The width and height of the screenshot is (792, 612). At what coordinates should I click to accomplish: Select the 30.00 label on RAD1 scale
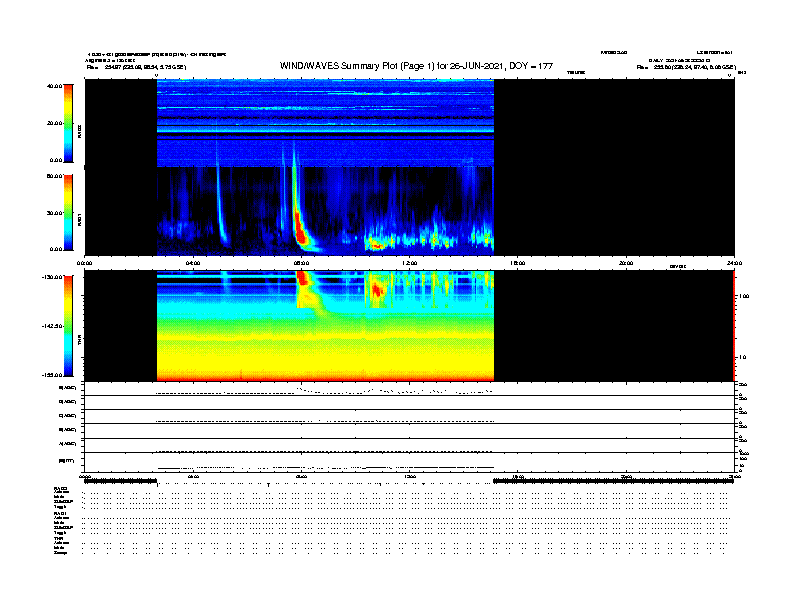pyautogui.click(x=54, y=213)
